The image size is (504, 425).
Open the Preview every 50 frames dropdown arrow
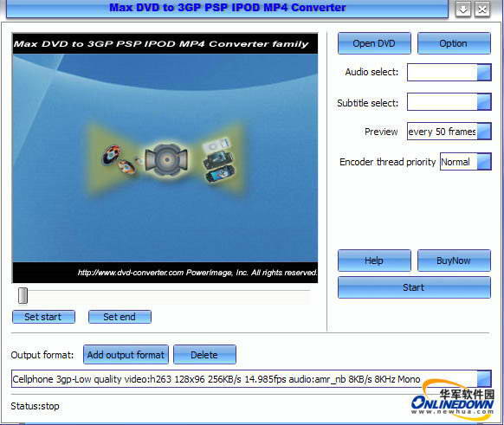coord(484,132)
